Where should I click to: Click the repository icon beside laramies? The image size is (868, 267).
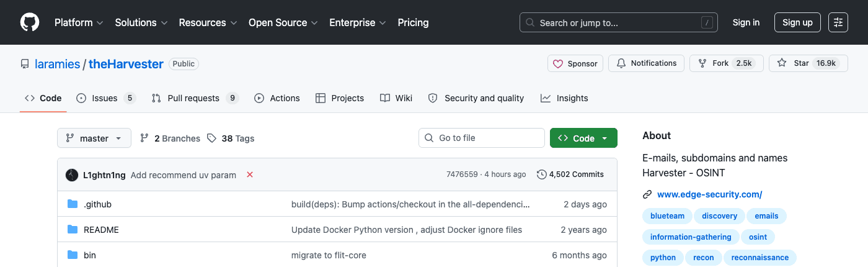[25, 64]
